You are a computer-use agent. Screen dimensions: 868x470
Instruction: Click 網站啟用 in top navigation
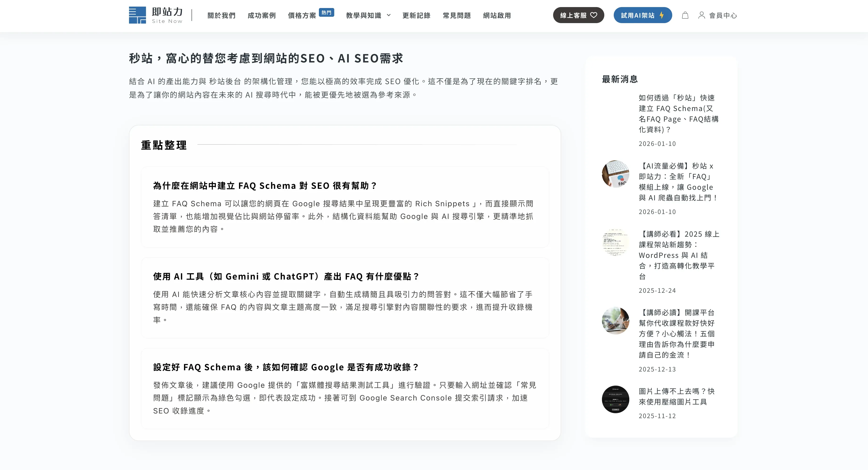click(x=497, y=16)
